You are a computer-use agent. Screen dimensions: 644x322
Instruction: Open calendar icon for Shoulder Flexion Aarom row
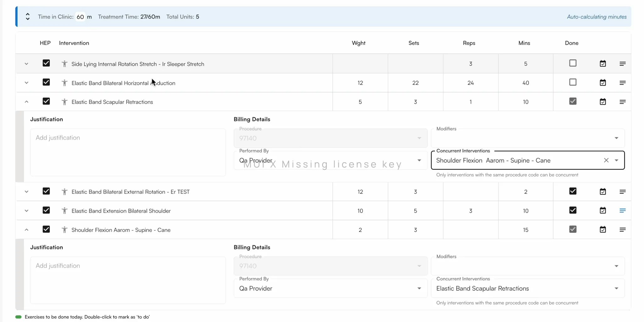coord(602,230)
